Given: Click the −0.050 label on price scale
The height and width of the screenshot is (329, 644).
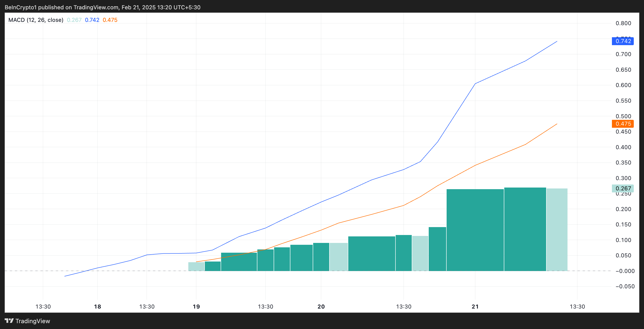Looking at the screenshot, I should click(x=625, y=286).
